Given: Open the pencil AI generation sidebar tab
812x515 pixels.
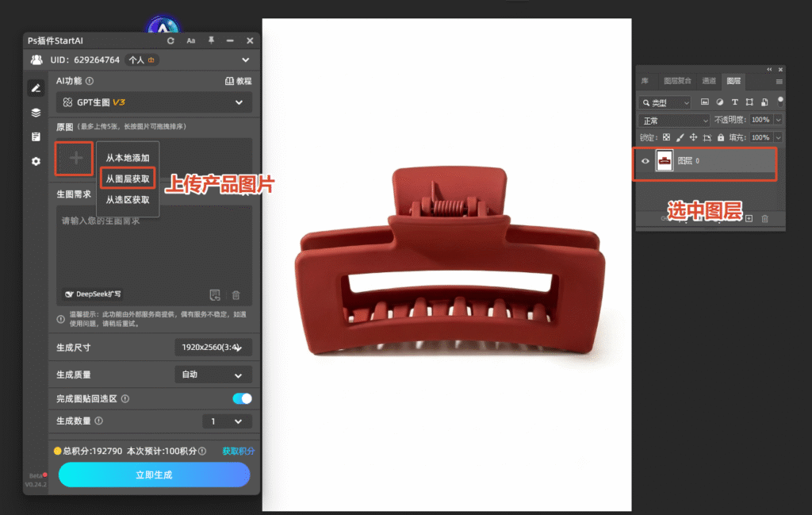Looking at the screenshot, I should coord(36,88).
